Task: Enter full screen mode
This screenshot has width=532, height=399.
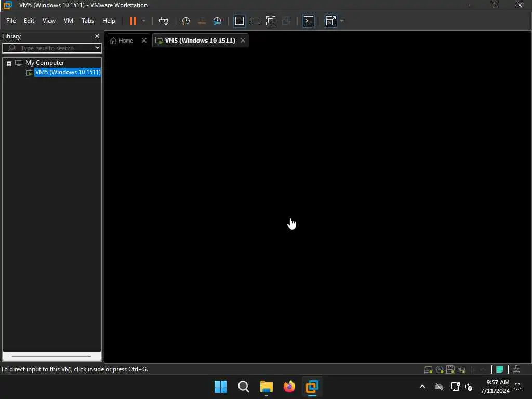Action: click(x=270, y=21)
